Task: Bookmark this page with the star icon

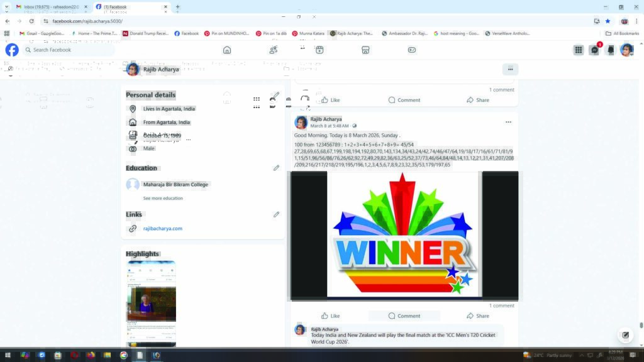Action: point(608,21)
